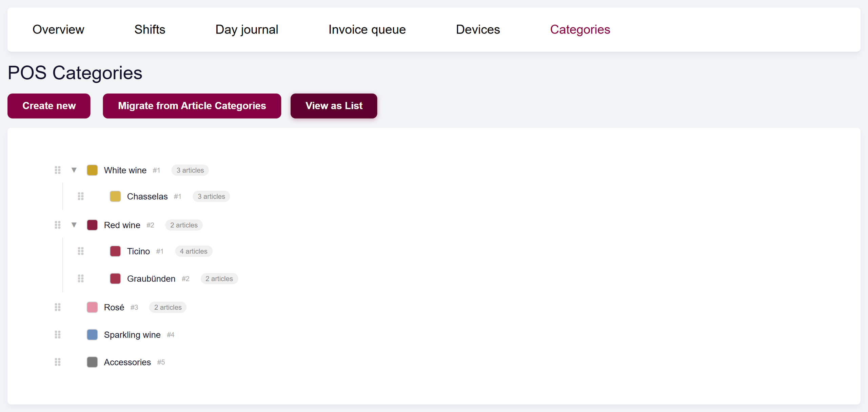Select the White wine category name
This screenshot has height=412, width=868.
(125, 170)
